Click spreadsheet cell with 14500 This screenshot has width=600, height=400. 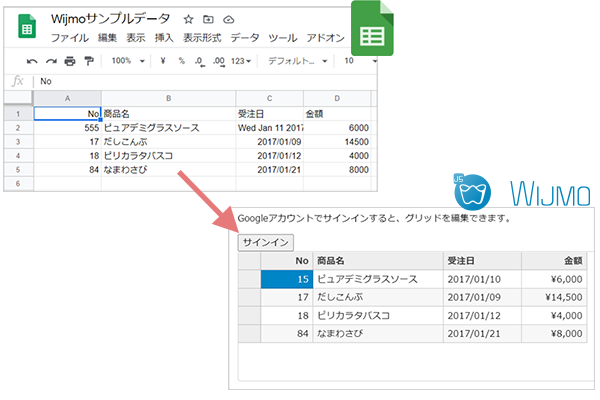click(337, 142)
